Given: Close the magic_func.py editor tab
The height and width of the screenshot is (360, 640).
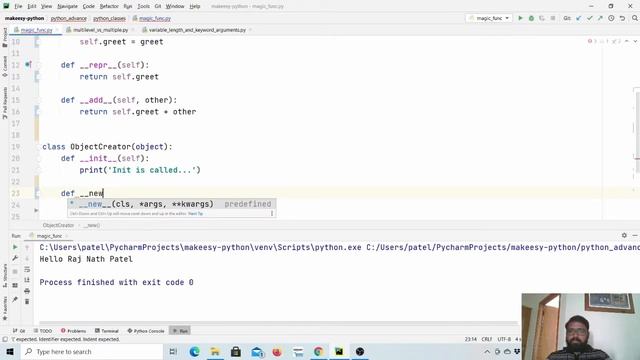Looking at the screenshot, I should (x=57, y=30).
